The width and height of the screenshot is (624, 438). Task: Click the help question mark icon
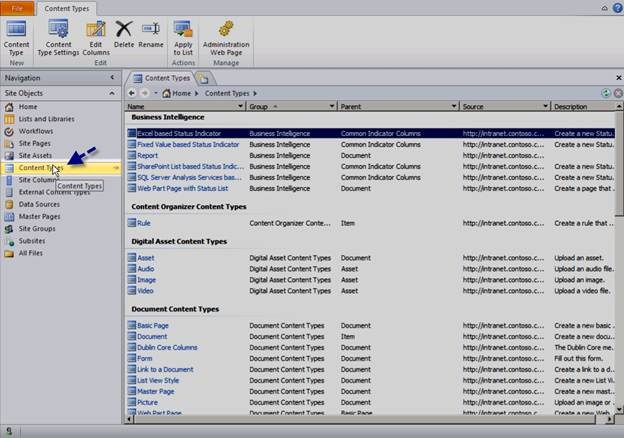618,8
